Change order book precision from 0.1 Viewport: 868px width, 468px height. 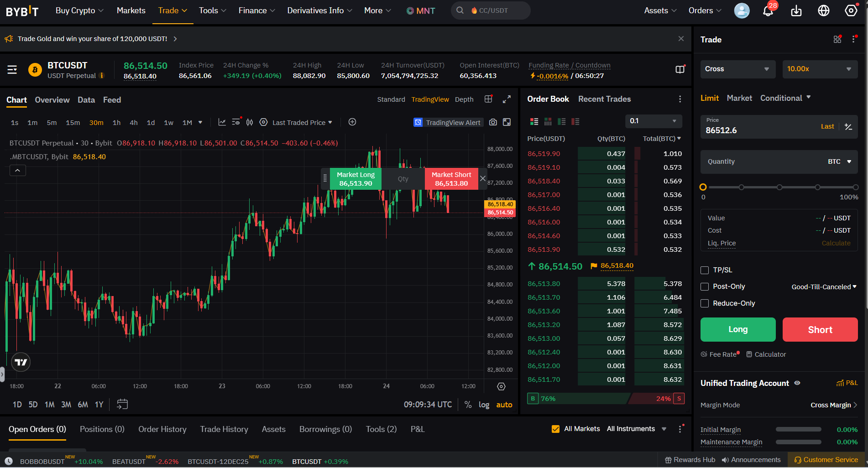(654, 121)
